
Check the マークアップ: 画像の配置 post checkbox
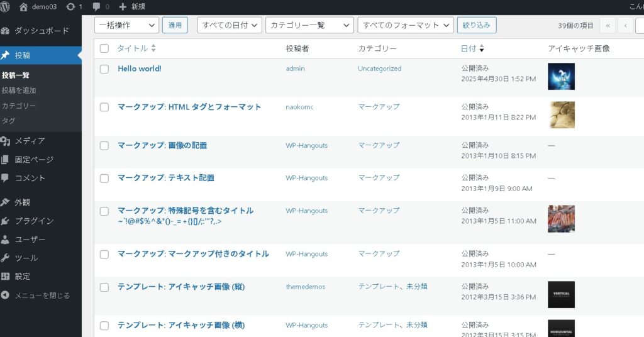(104, 146)
